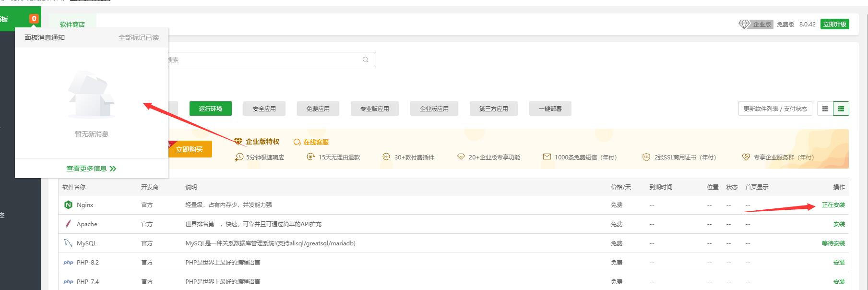
Task: Click the 免费版 edition label
Action: (x=785, y=24)
